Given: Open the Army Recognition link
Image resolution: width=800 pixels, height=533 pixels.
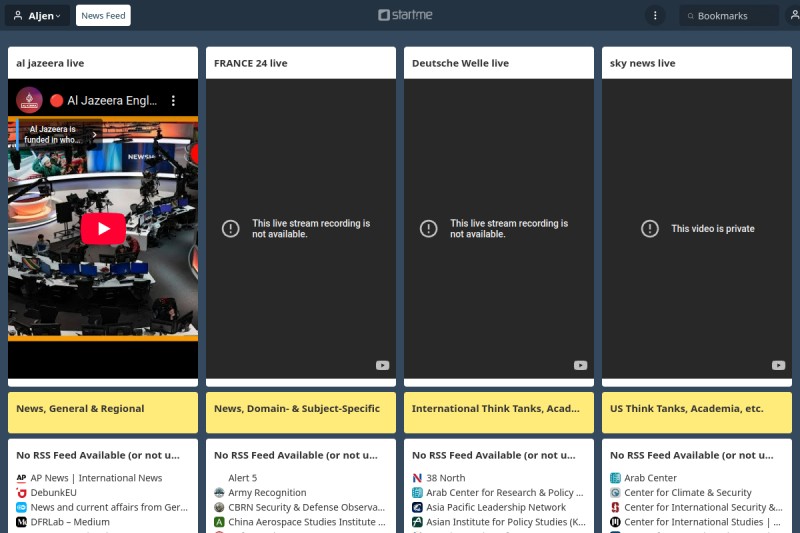Looking at the screenshot, I should pos(267,493).
